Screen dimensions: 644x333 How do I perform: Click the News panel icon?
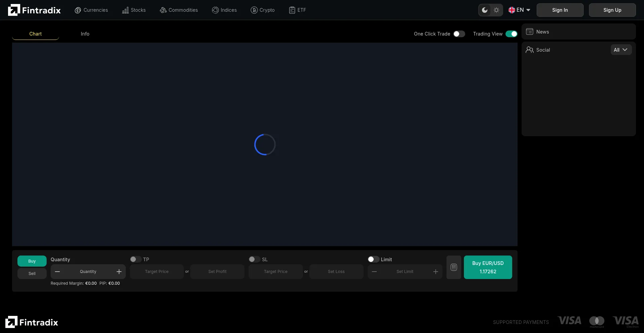(530, 32)
